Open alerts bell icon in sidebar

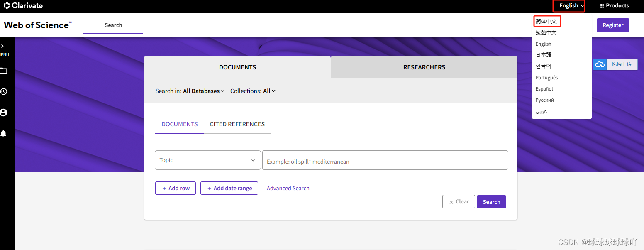[x=4, y=133]
